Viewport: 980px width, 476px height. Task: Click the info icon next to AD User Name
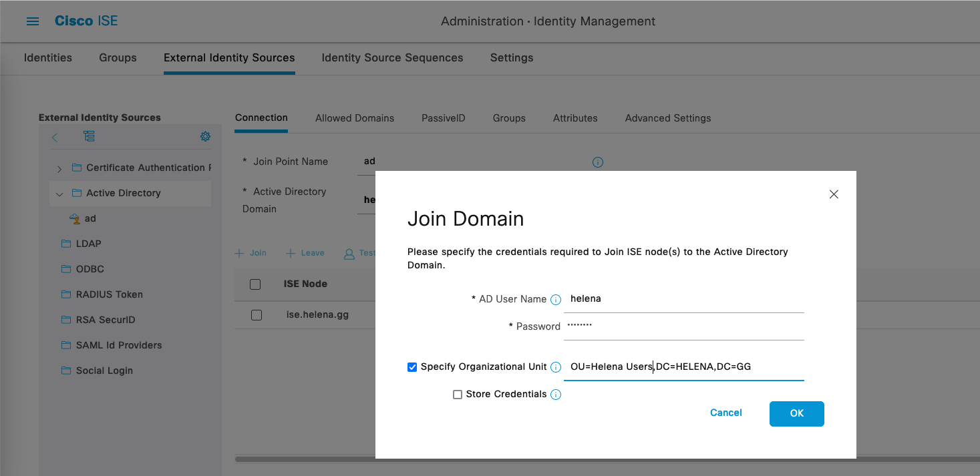click(x=555, y=300)
